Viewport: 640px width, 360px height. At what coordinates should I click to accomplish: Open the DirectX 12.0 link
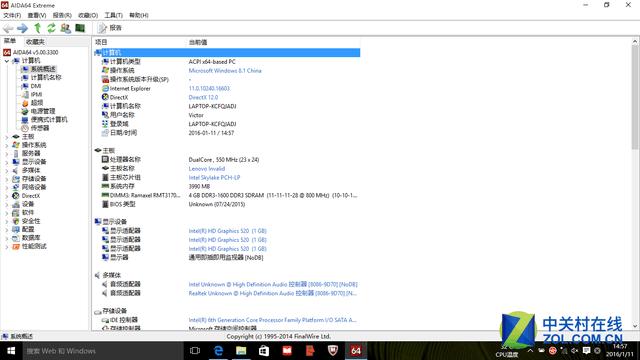tap(203, 97)
